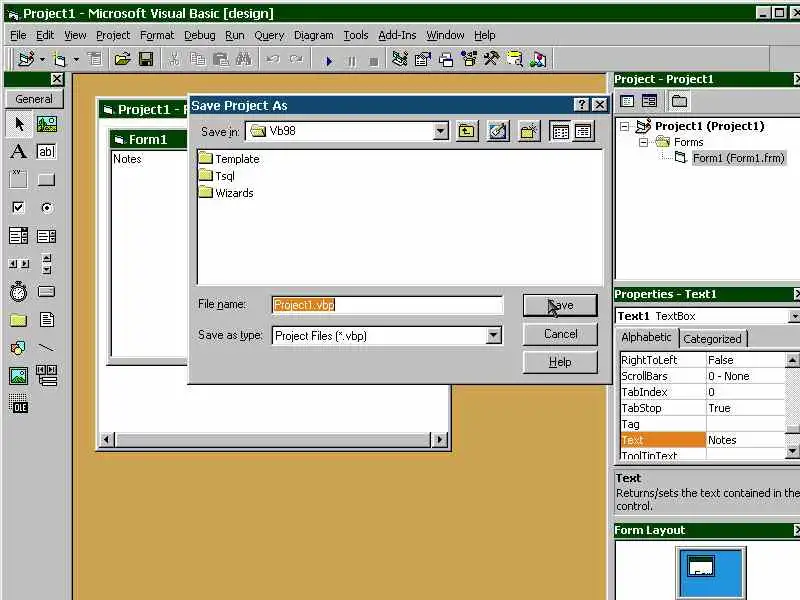
Task: Open the Add Project dropdown arrow
Action: [42, 60]
